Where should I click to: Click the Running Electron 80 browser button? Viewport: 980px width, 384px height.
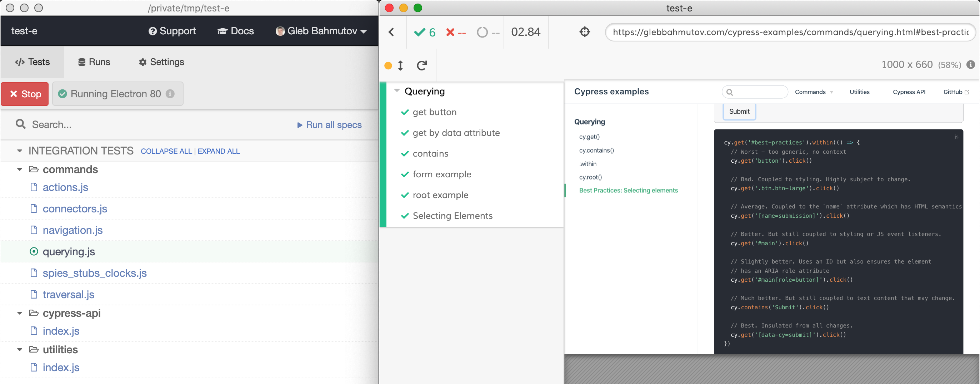point(117,94)
